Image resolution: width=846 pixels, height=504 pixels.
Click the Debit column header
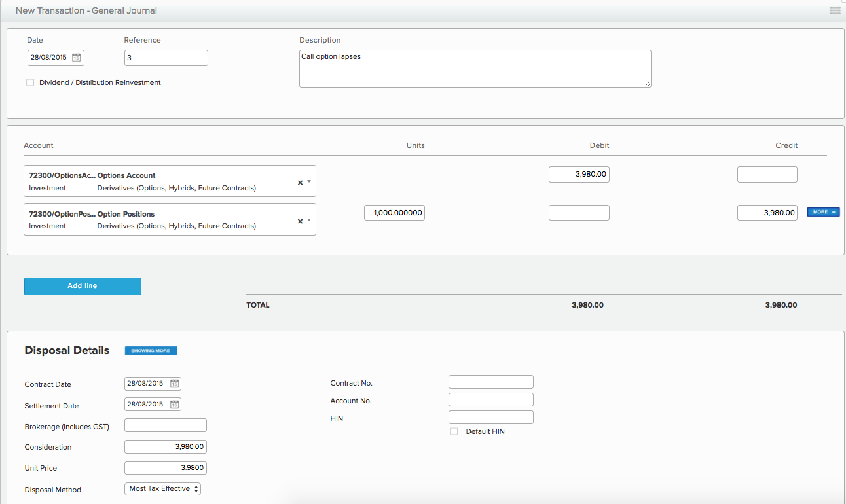599,145
